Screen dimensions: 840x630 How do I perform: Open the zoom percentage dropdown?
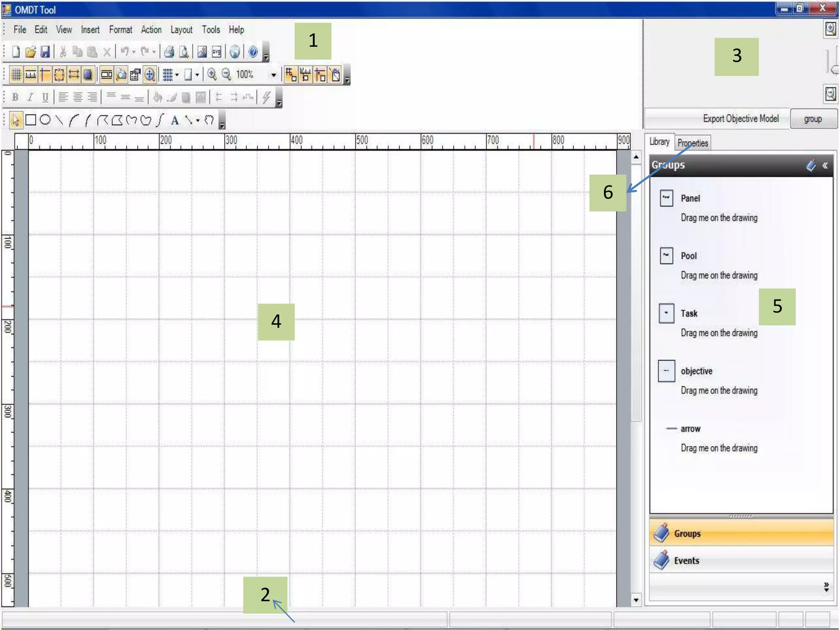tap(274, 75)
